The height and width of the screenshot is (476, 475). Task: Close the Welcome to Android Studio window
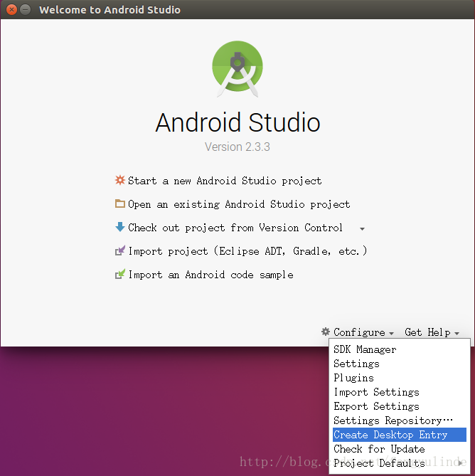coord(11,10)
